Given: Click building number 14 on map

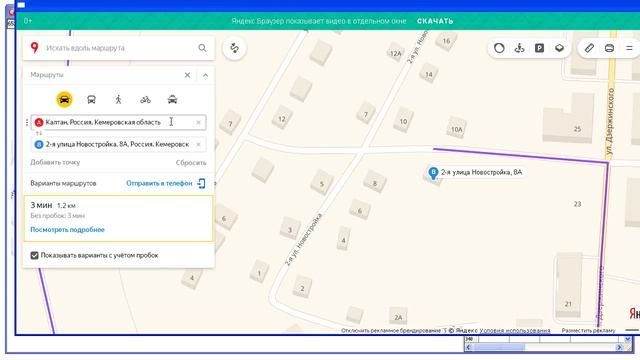Looking at the screenshot, I should coord(429,74).
